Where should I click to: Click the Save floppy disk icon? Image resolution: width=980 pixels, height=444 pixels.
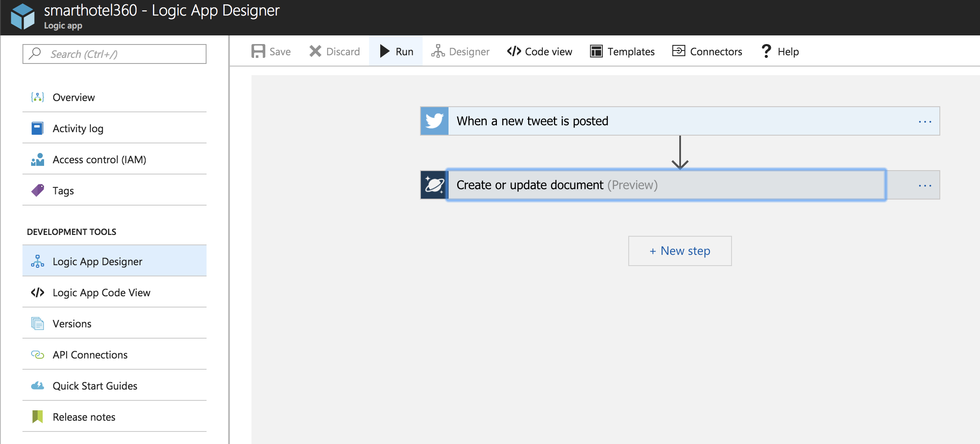(258, 51)
